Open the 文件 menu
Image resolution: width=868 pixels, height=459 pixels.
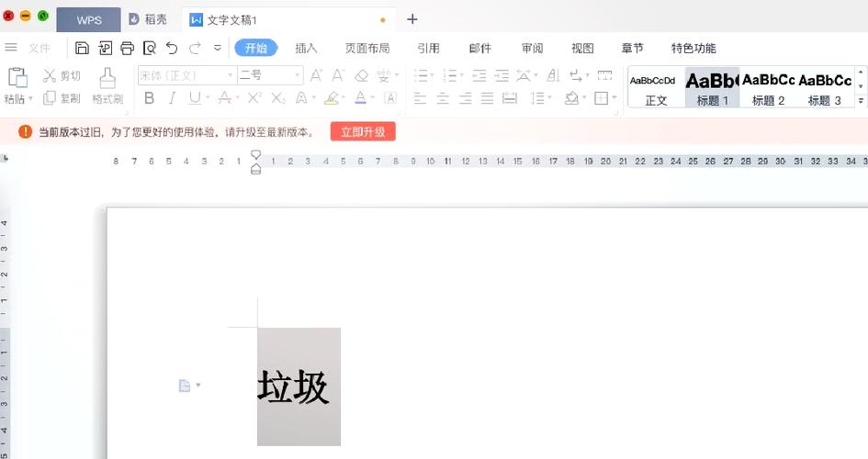[x=39, y=48]
